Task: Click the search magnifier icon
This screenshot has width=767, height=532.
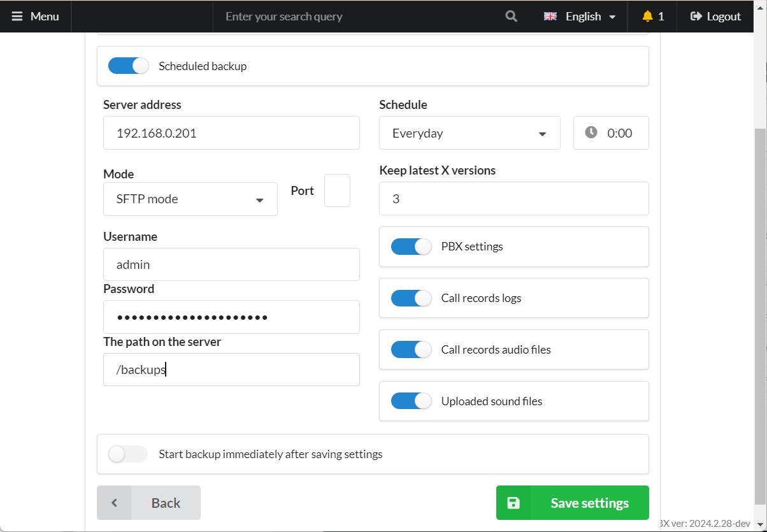Action: pyautogui.click(x=511, y=17)
